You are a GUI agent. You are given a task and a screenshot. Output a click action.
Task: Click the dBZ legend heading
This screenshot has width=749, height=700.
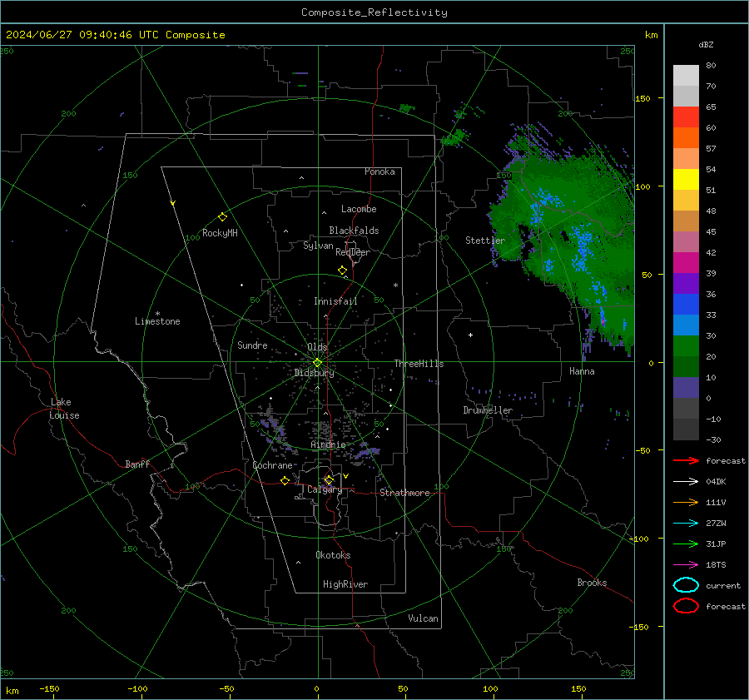(x=706, y=44)
